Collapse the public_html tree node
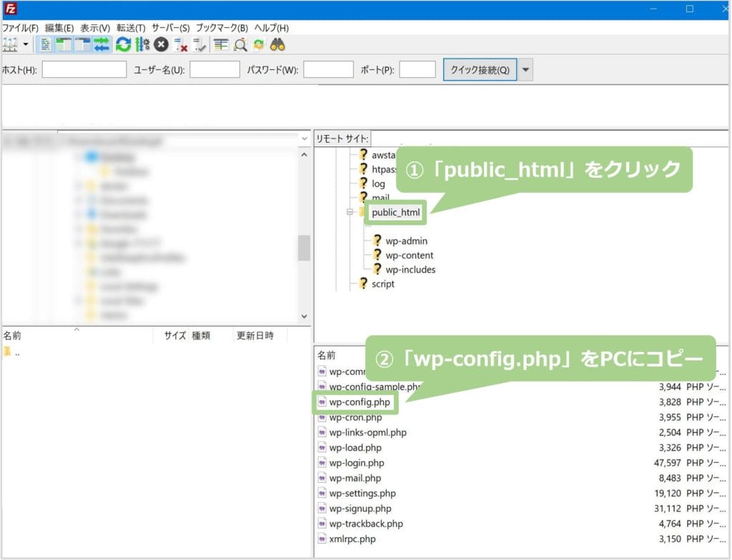Screen dimensions: 732x560 point(348,212)
